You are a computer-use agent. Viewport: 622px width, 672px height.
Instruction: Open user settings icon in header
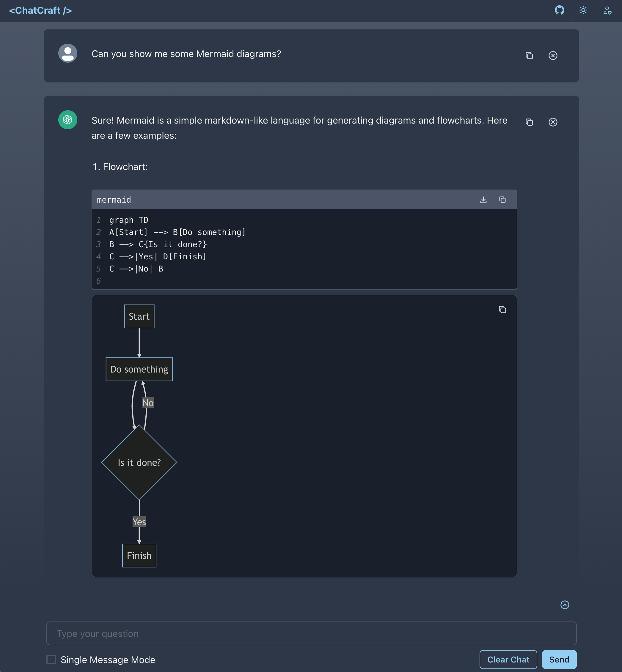607,10
